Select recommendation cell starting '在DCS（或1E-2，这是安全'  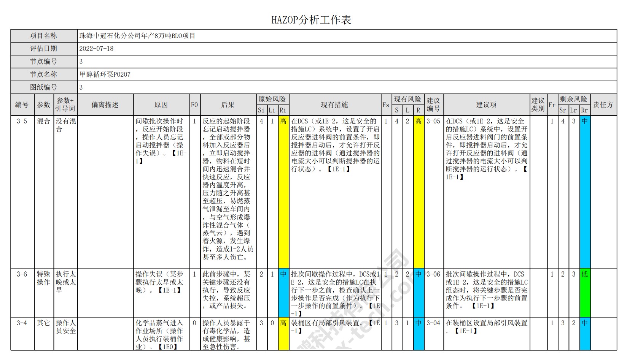487,192
